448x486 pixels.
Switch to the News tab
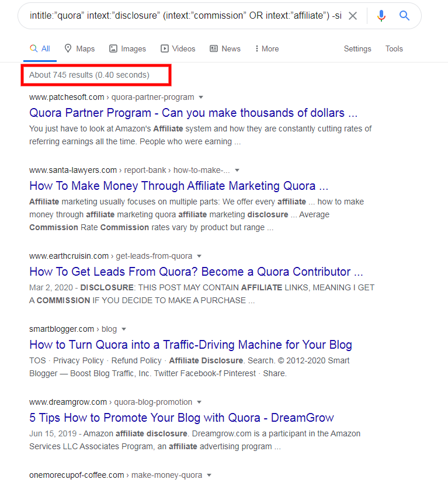click(225, 48)
